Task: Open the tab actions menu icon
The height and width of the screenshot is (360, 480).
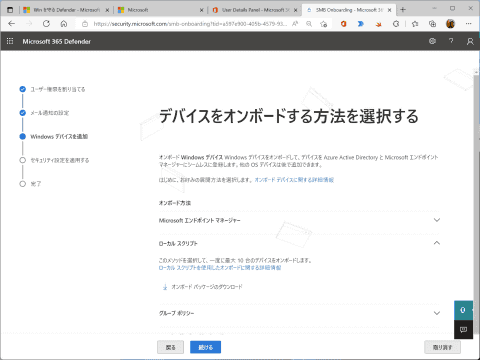Action: pyautogui.click(x=10, y=10)
